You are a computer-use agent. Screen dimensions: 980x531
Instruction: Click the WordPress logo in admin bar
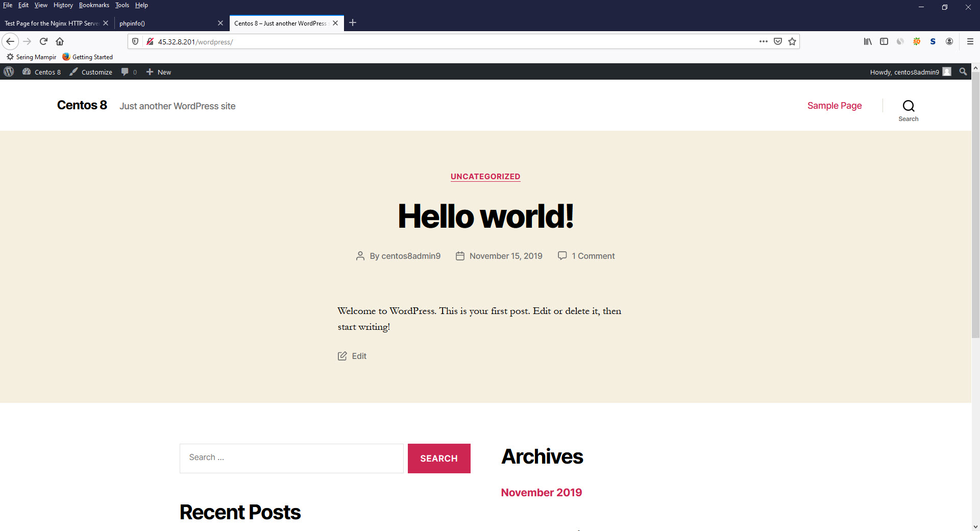[x=9, y=72]
